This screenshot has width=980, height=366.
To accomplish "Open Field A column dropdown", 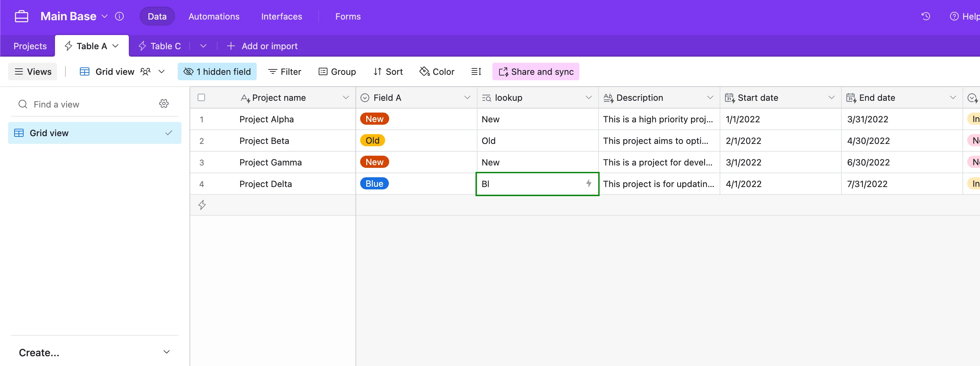I will click(x=467, y=98).
